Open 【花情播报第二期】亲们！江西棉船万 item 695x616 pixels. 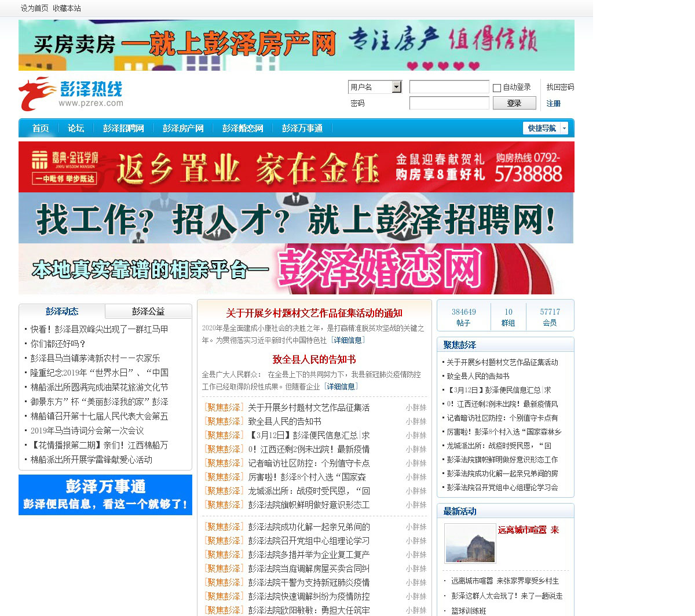(x=100, y=445)
